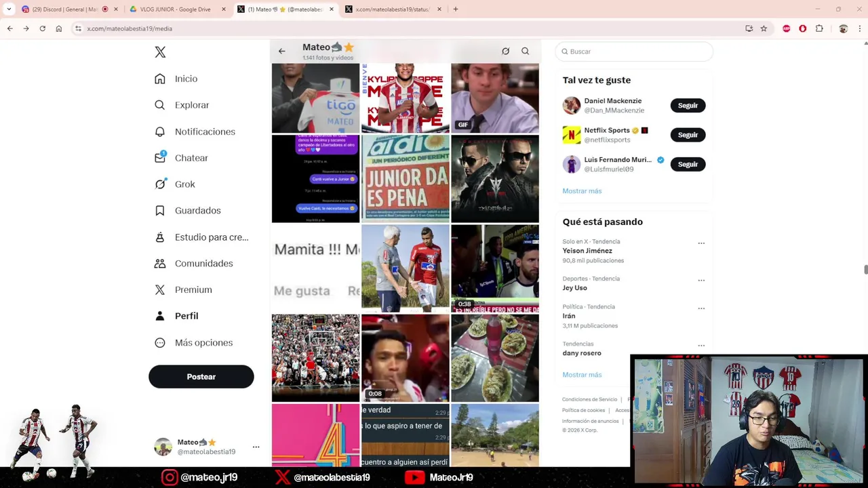Image resolution: width=868 pixels, height=488 pixels.
Task: Select Comunidades menu label
Action: click(x=203, y=263)
